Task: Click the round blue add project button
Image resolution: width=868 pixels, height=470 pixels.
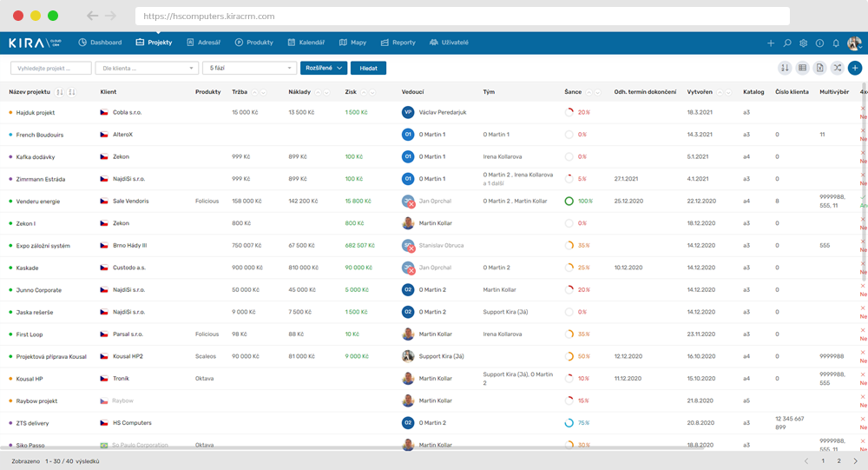Action: coord(855,68)
